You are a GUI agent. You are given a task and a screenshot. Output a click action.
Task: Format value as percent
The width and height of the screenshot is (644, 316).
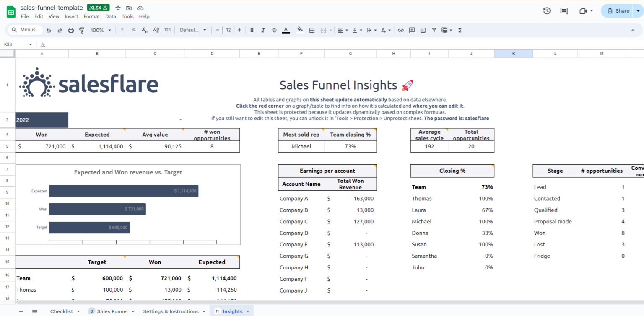tap(132, 30)
